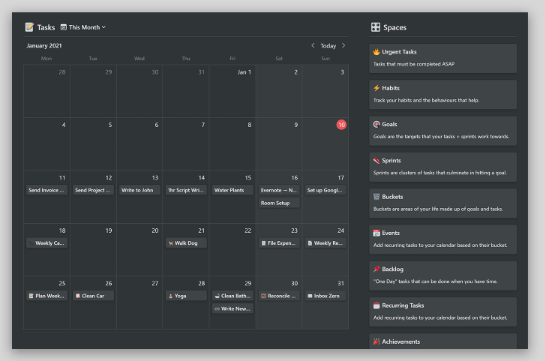Click the Spaces grid icon
Viewport: 545px width, 361px height.
375,27
